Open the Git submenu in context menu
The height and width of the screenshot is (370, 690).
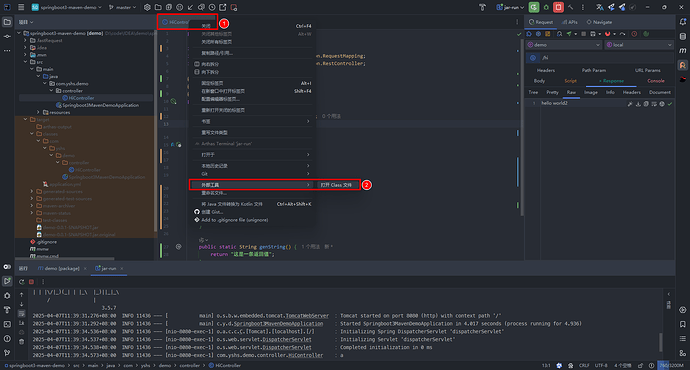coord(252,174)
